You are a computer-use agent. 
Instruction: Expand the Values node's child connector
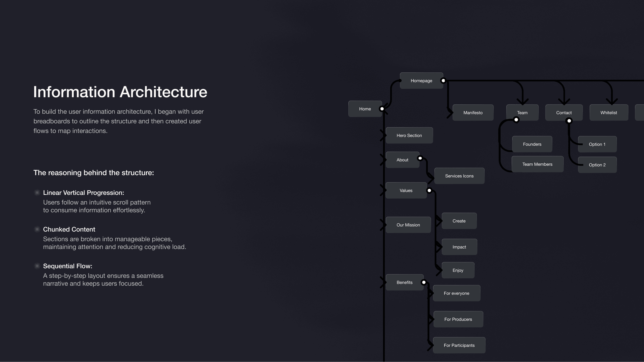click(x=429, y=190)
